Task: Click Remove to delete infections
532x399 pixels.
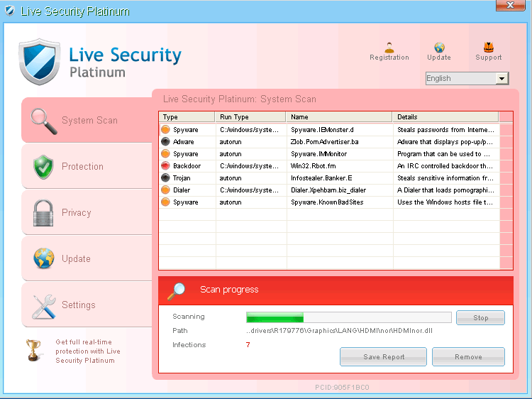Action: click(468, 357)
